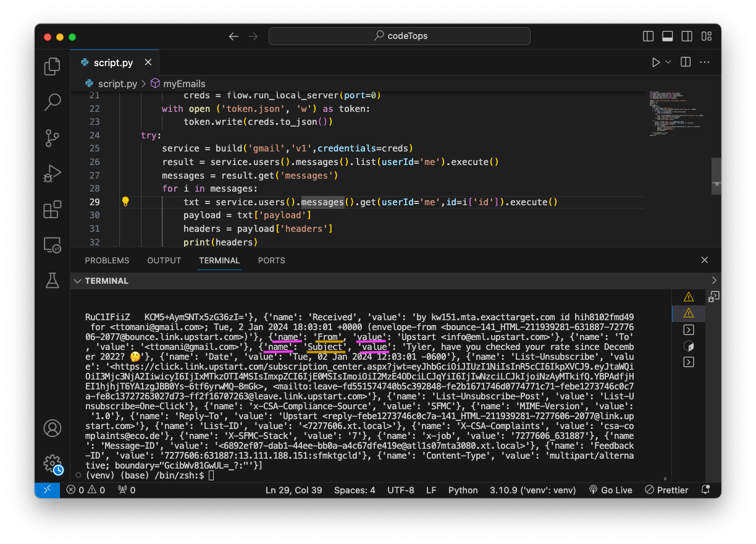Change language mode Python
Image resolution: width=756 pixels, height=544 pixels.
pos(463,490)
